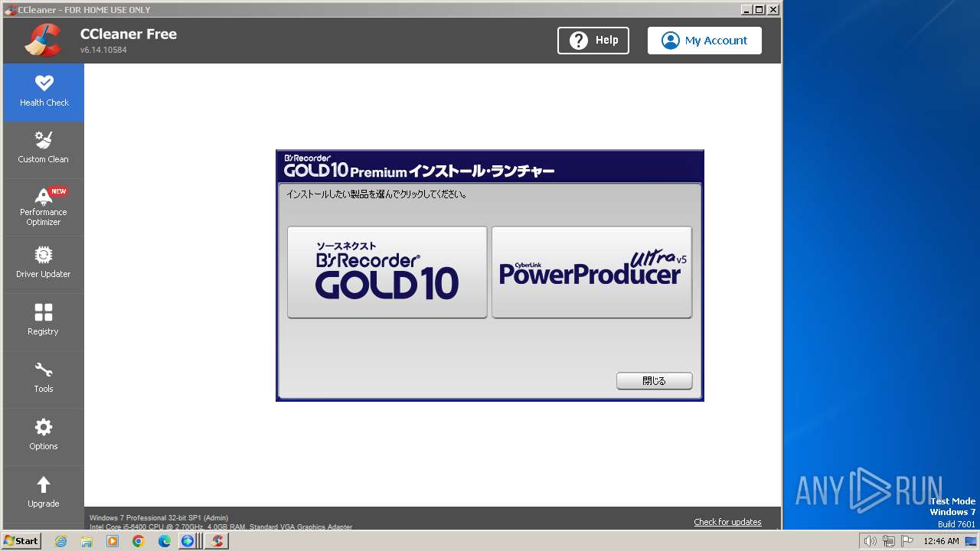This screenshot has width=980, height=551.
Task: Switch to the CCleaner taskbar item
Action: point(217,541)
